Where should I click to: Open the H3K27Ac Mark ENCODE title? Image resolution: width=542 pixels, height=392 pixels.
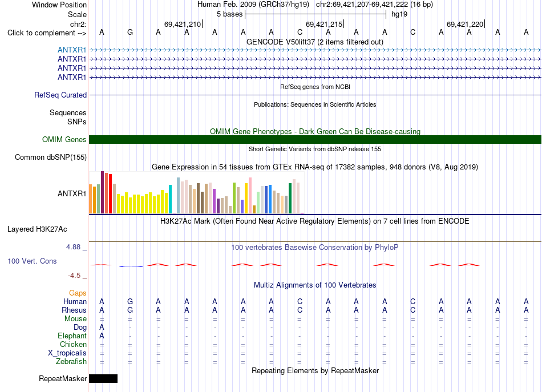click(x=315, y=221)
